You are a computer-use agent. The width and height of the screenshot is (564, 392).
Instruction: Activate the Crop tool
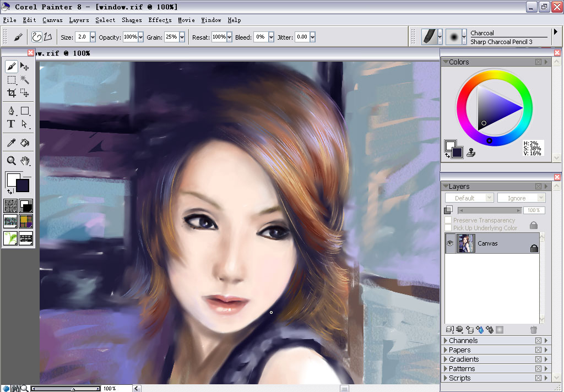click(x=12, y=93)
